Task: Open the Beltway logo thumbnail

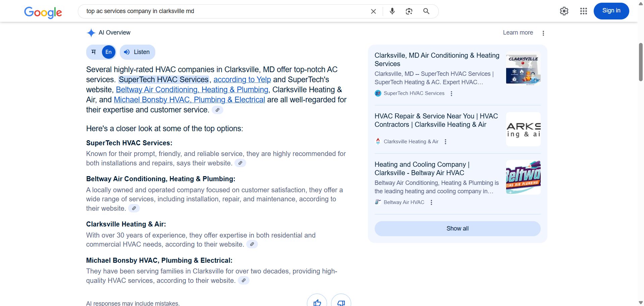Action: (523, 177)
